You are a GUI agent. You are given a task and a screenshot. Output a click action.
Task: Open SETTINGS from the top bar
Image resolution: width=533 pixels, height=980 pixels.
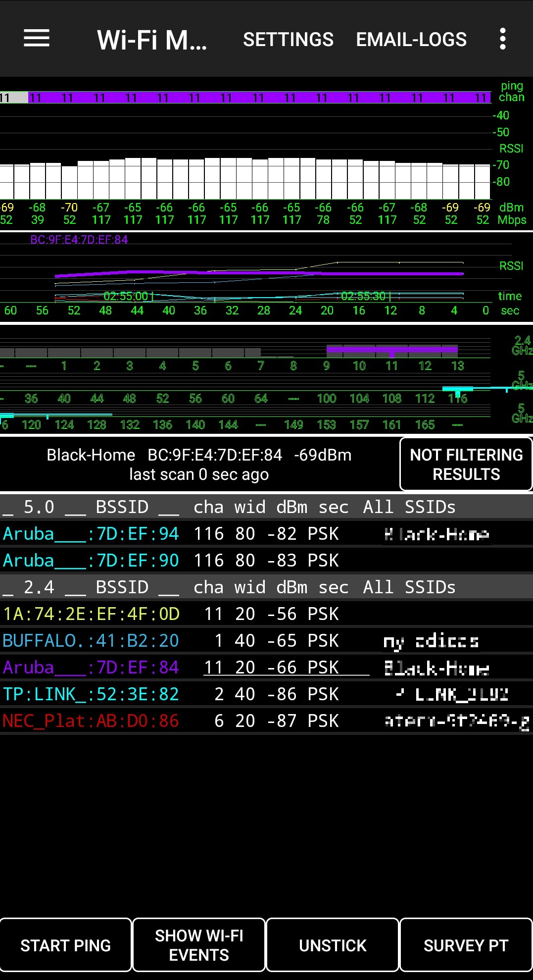click(x=288, y=39)
